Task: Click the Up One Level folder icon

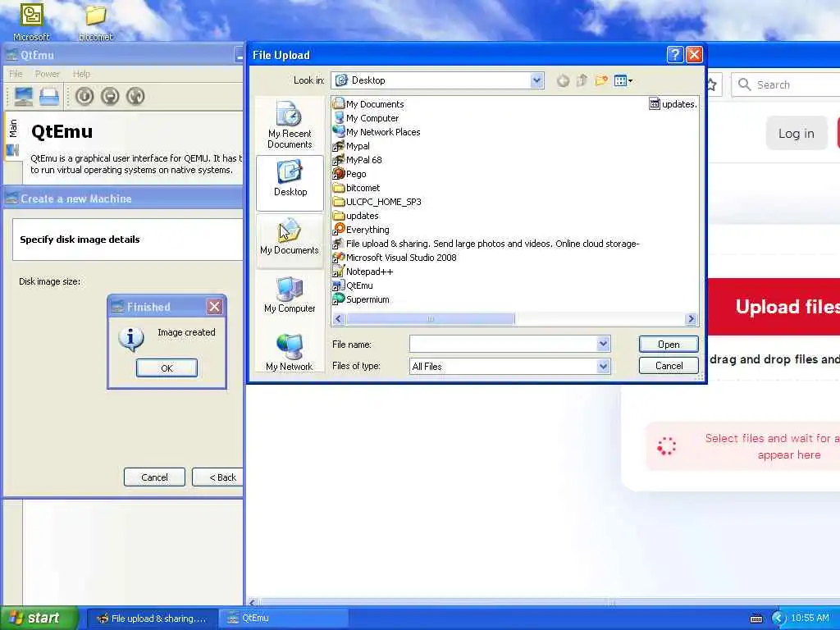Action: coord(582,81)
